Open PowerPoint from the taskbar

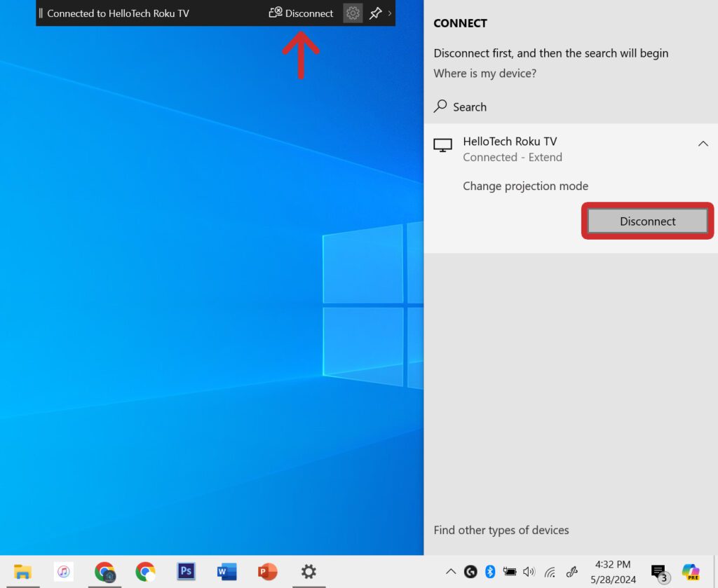(267, 571)
